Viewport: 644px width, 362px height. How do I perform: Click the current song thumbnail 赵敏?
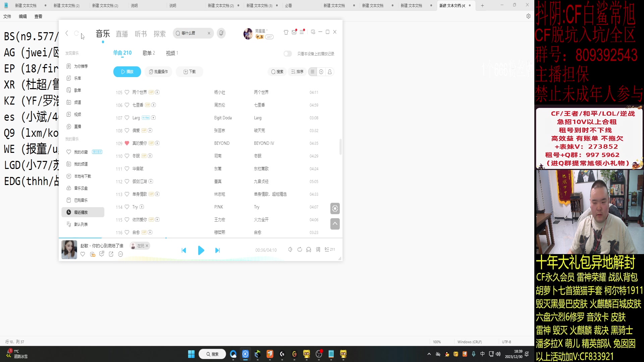point(69,249)
